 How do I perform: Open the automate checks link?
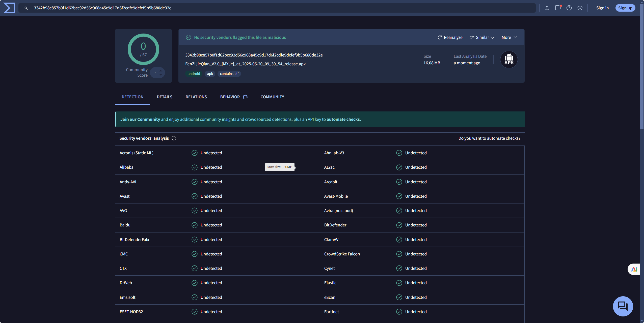point(344,119)
